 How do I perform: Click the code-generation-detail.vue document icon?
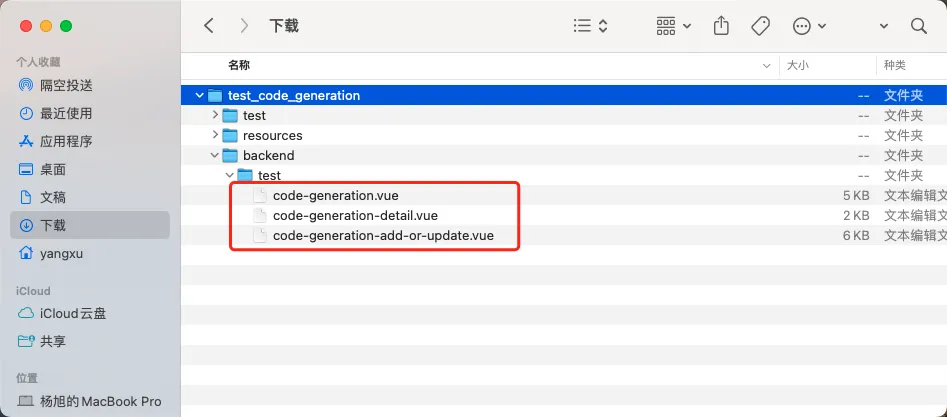pyautogui.click(x=260, y=216)
